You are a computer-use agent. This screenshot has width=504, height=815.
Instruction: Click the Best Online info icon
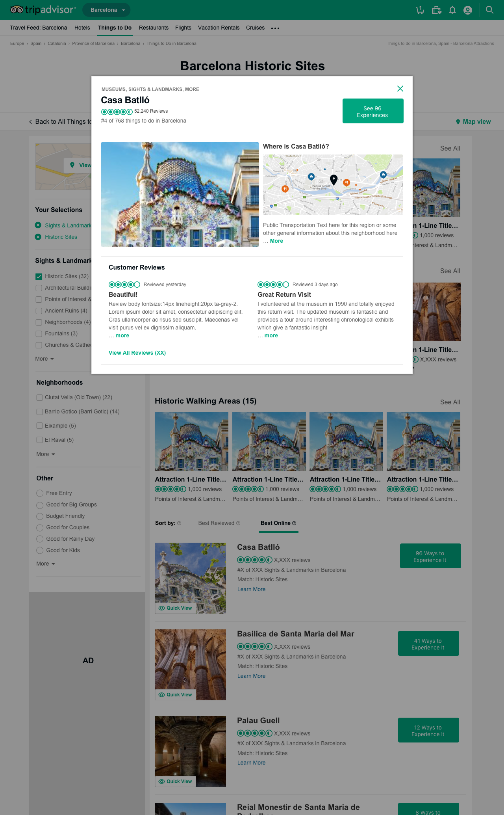[x=294, y=523]
